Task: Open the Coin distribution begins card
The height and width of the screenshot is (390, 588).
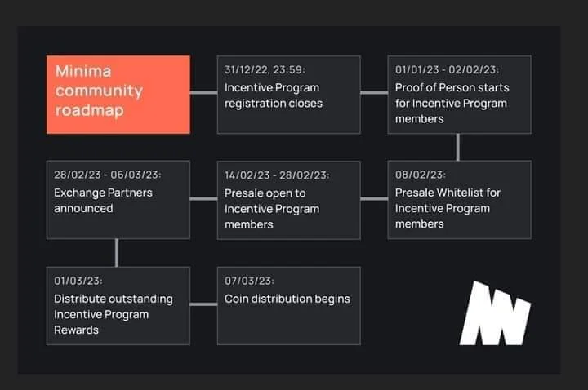Action: coord(289,306)
